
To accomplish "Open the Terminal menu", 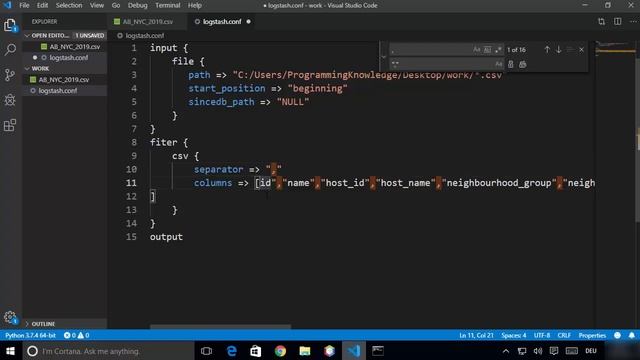I will click(x=167, y=5).
